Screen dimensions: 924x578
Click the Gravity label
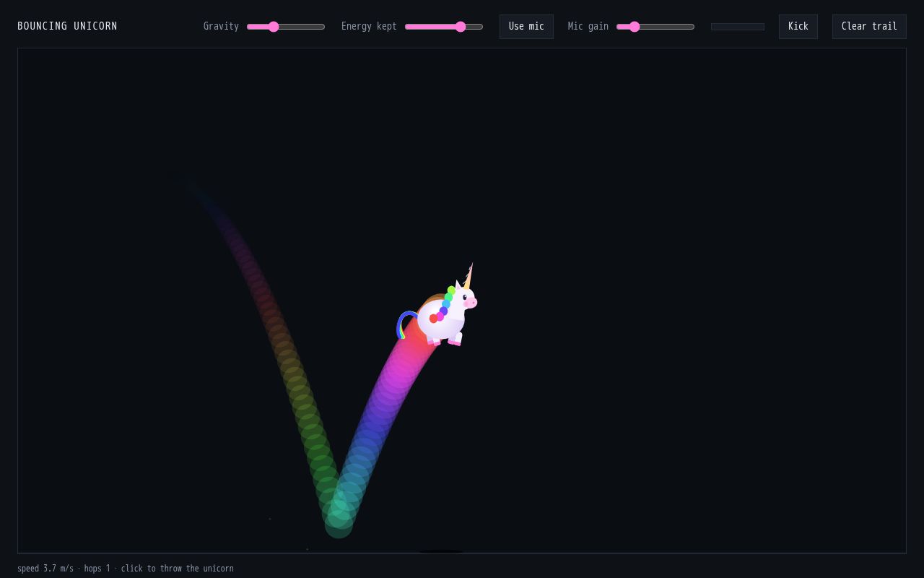[x=221, y=27]
